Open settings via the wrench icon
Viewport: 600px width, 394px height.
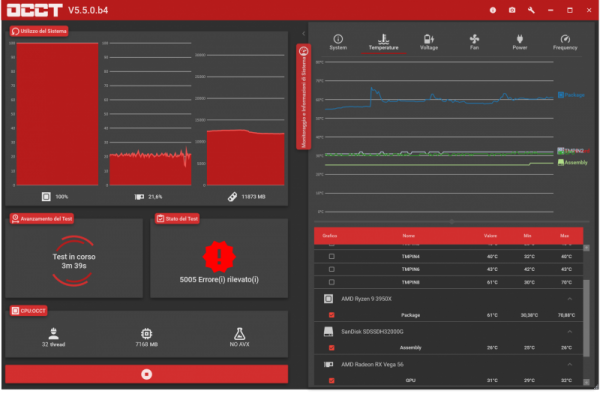pyautogui.click(x=531, y=10)
